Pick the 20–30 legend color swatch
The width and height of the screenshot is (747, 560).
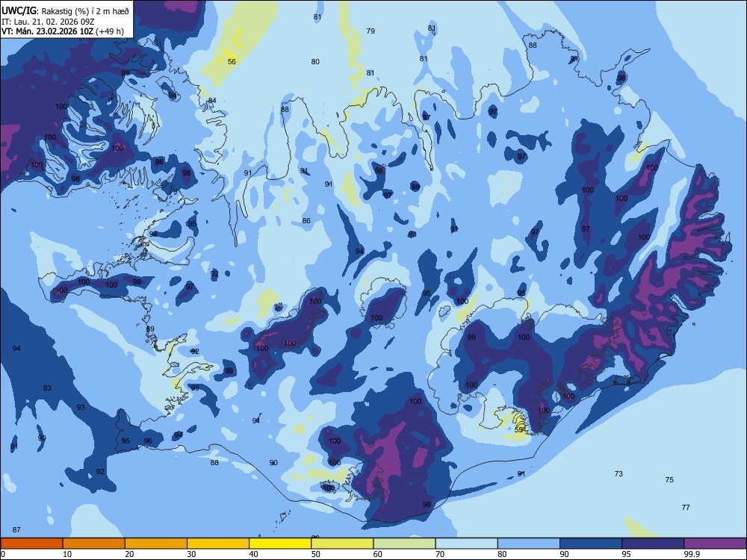click(x=156, y=544)
